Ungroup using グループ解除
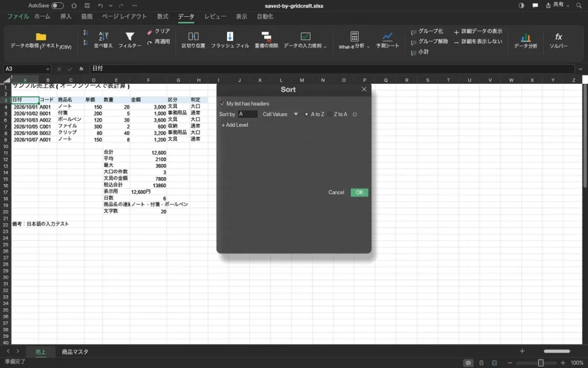The image size is (588, 368). [x=430, y=41]
